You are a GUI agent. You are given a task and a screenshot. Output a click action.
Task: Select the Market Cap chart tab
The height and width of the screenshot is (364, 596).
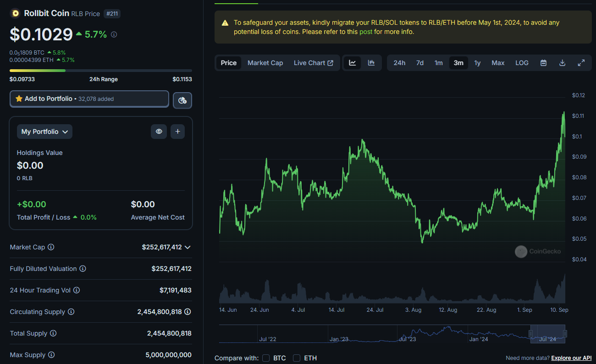click(265, 63)
